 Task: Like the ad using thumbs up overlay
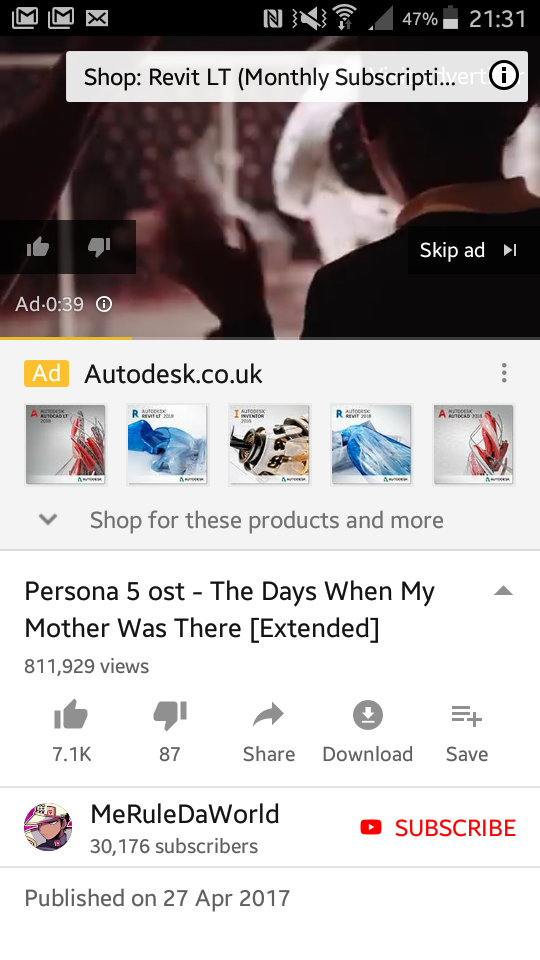coord(38,247)
